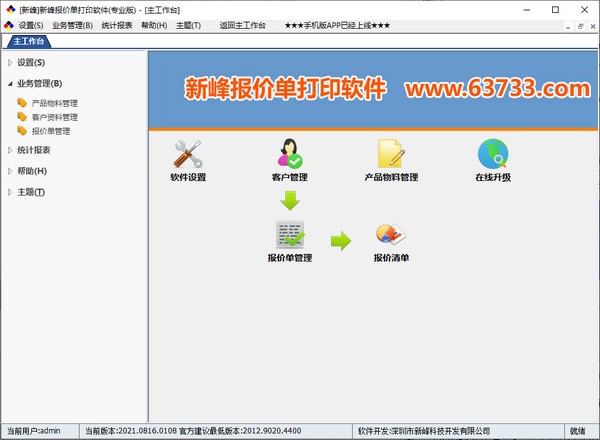Collapse the 业务管理(B) tree node
Screen dimensions: 600x440
point(10,84)
